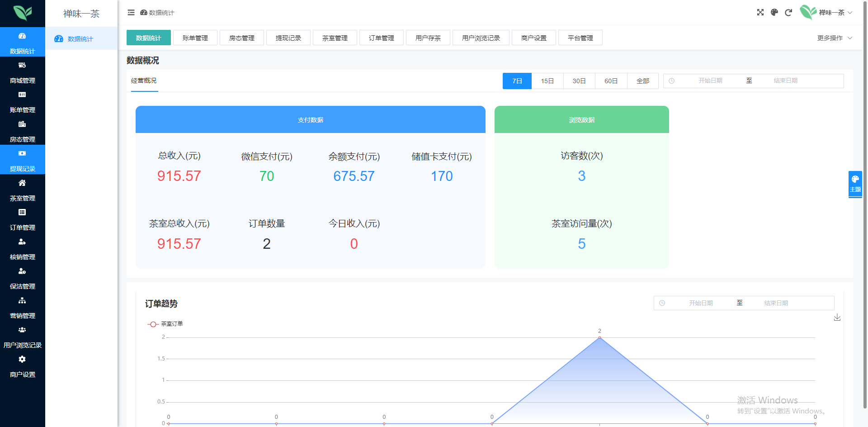
Task: Collapse the sidebar with the hamburger icon
Action: (x=131, y=13)
